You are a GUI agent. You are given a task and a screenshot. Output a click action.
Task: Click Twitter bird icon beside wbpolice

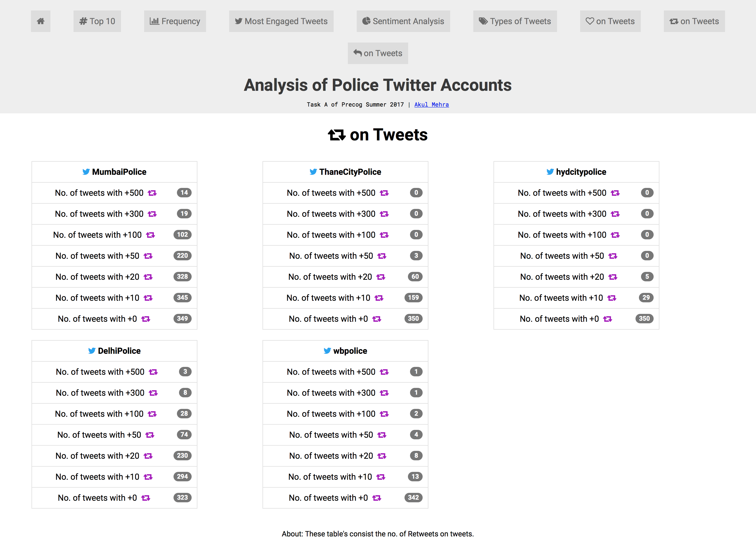tap(327, 351)
